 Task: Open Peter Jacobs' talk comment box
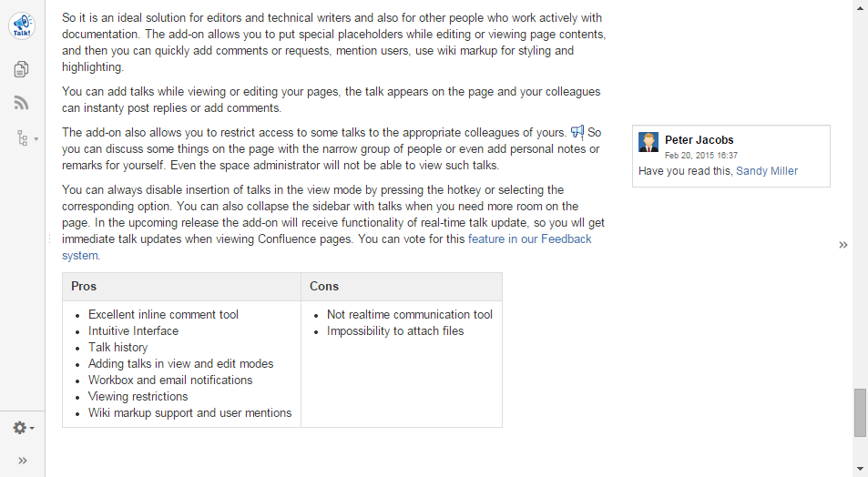coord(730,157)
